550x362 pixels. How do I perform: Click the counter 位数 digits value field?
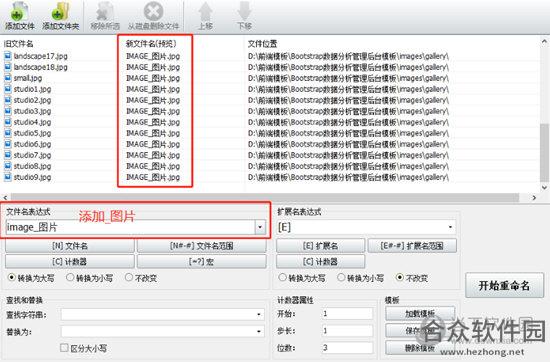click(347, 348)
